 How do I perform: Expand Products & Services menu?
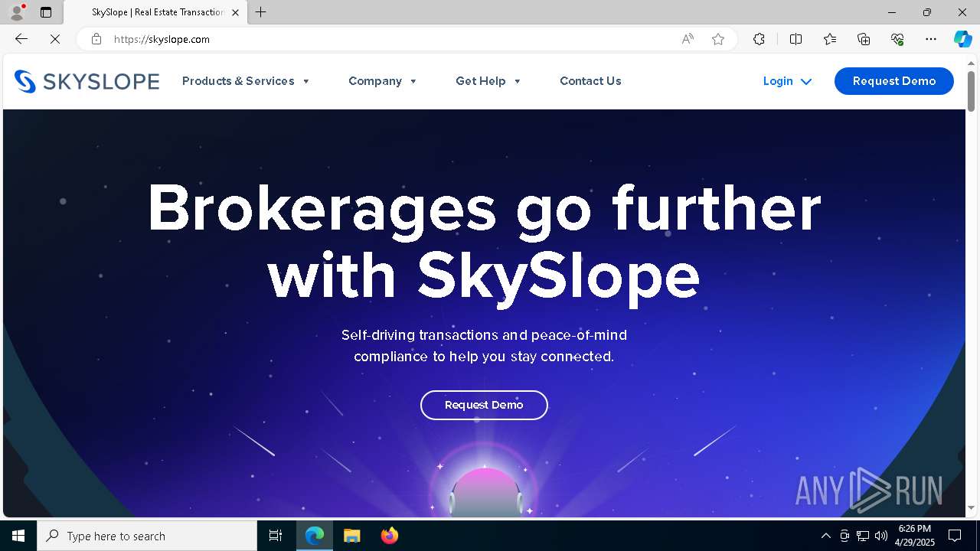(x=246, y=81)
